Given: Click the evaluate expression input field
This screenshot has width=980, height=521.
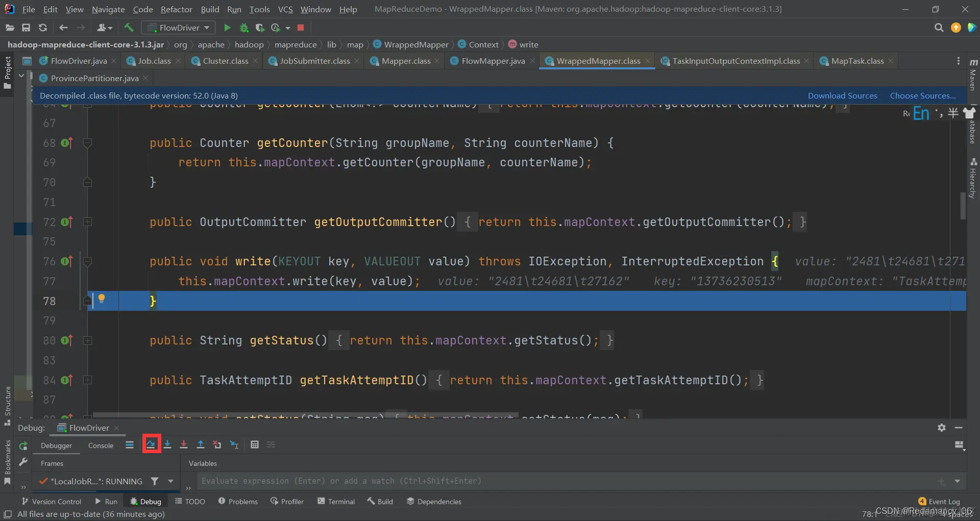Looking at the screenshot, I should tap(567, 481).
